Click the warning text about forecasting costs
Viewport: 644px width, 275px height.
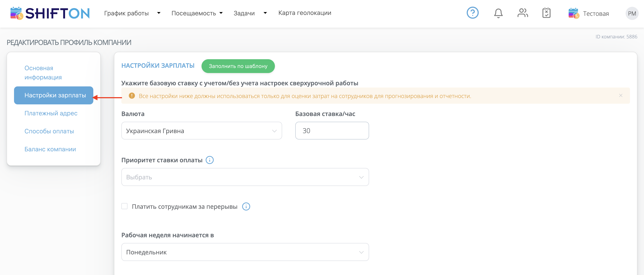tap(305, 96)
